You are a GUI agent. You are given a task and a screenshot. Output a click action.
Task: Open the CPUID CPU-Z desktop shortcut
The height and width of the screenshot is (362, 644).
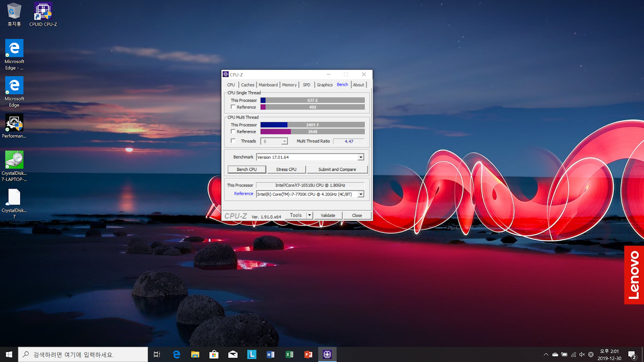coord(43,14)
